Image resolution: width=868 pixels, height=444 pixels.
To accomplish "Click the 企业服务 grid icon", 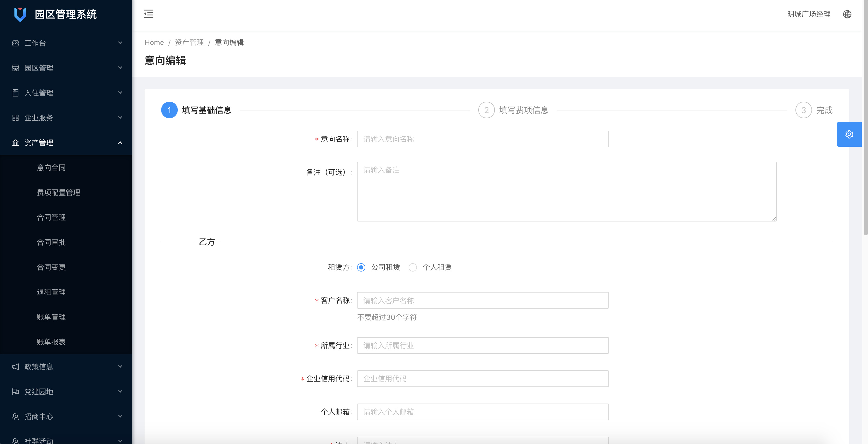I will [x=16, y=118].
